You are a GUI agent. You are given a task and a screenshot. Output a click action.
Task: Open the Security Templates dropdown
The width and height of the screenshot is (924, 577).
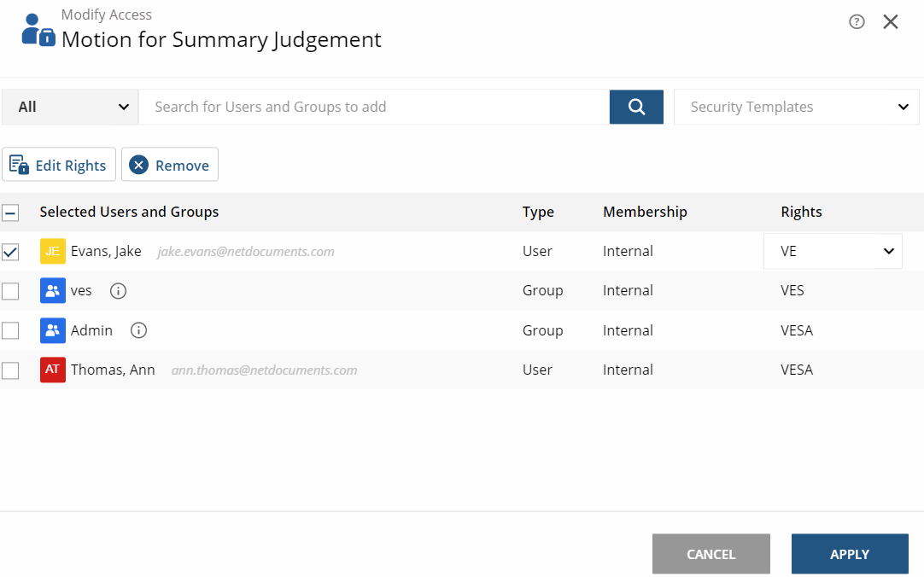[795, 107]
